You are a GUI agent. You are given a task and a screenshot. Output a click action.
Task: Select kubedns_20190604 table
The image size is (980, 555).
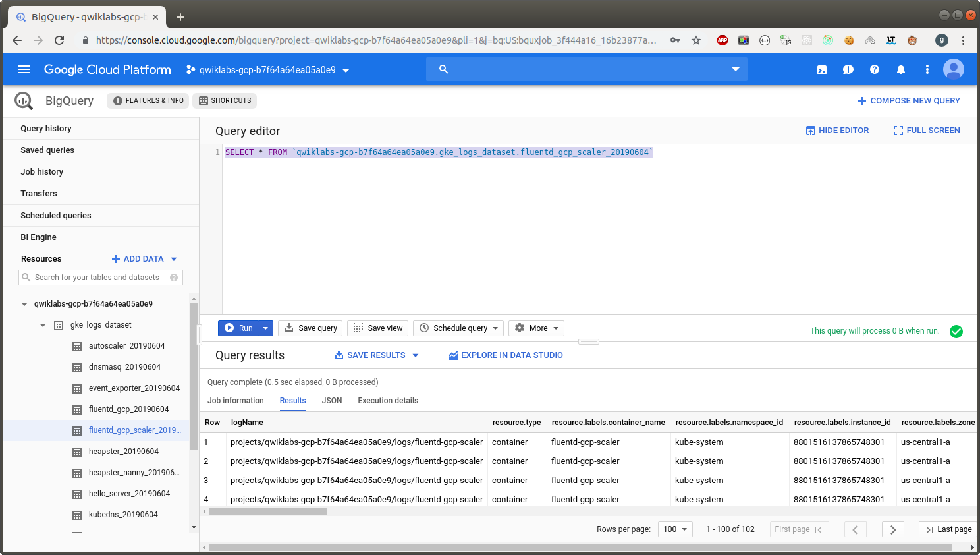tap(123, 515)
